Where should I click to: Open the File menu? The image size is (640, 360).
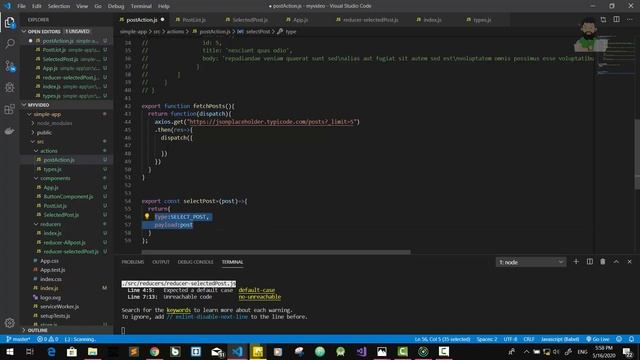point(21,6)
